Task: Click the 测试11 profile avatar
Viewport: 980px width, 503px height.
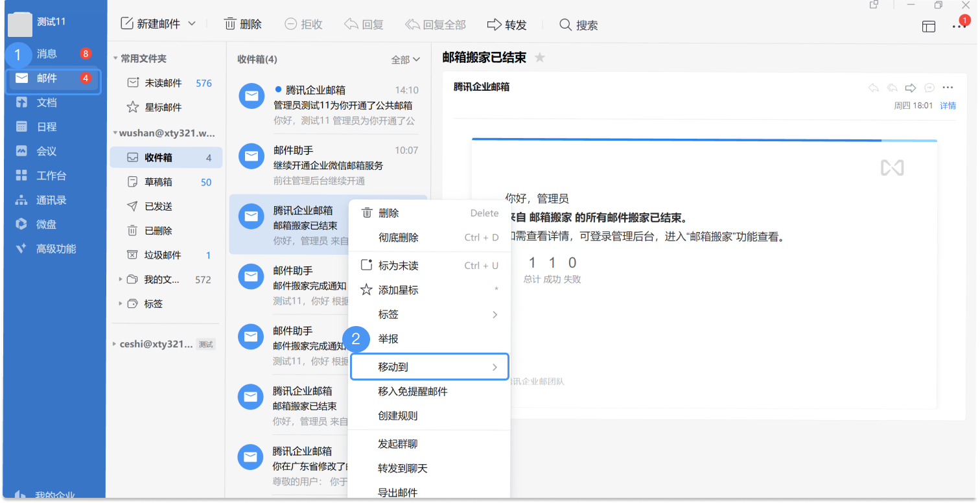Action: click(20, 24)
